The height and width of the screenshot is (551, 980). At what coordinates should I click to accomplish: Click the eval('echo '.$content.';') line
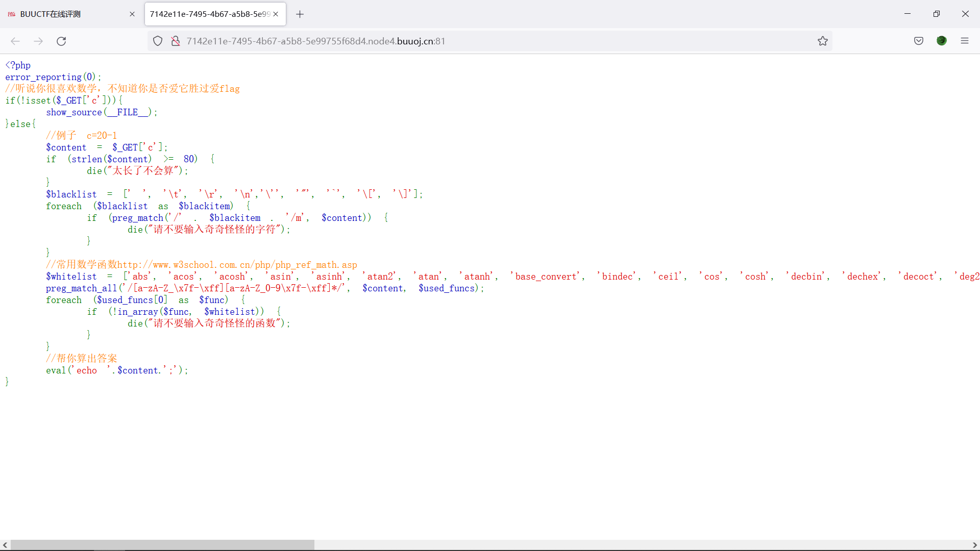tap(117, 370)
